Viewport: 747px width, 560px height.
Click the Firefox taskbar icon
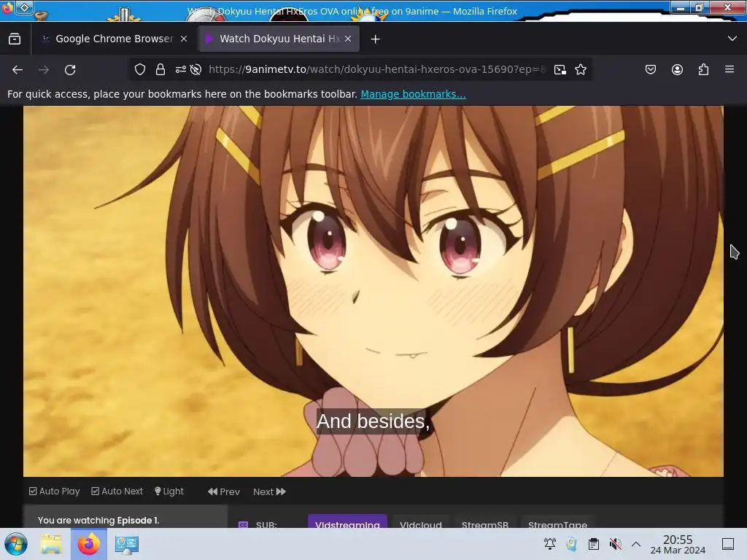coord(88,544)
